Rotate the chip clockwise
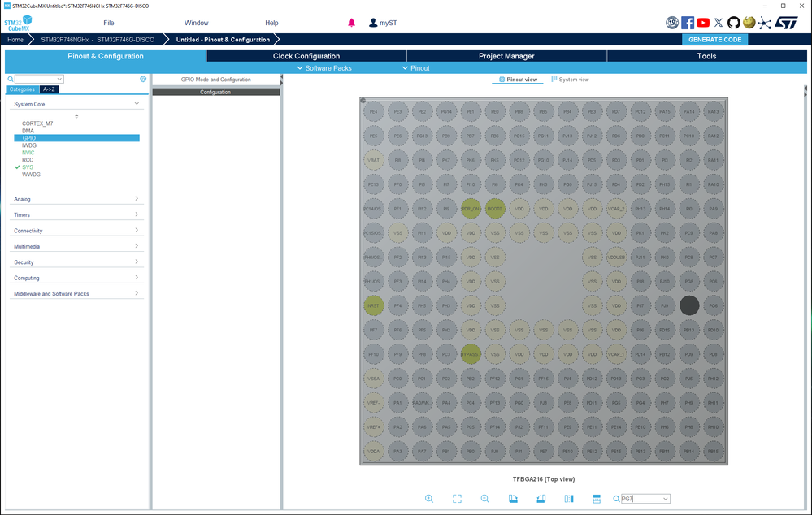Image resolution: width=812 pixels, height=515 pixels. coord(513,499)
